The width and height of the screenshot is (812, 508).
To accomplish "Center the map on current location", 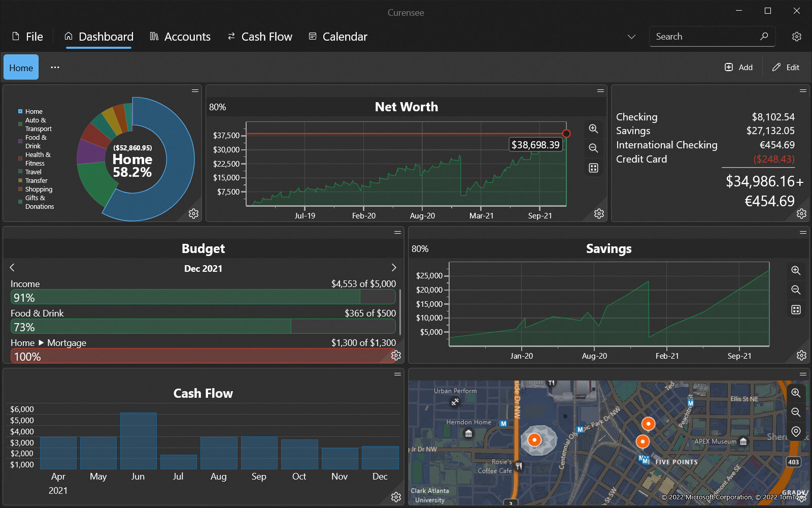I will (x=796, y=431).
